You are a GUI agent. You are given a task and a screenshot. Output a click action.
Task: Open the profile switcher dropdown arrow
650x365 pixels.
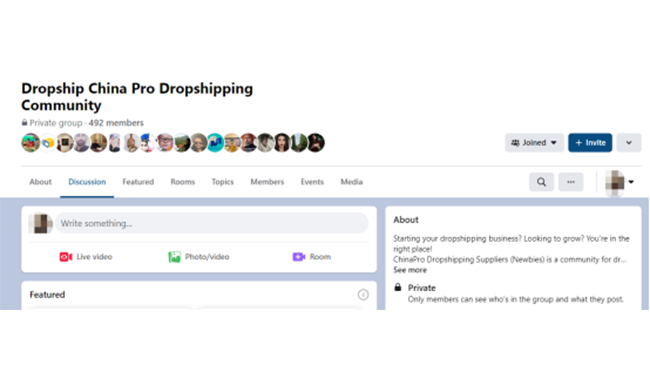(631, 182)
